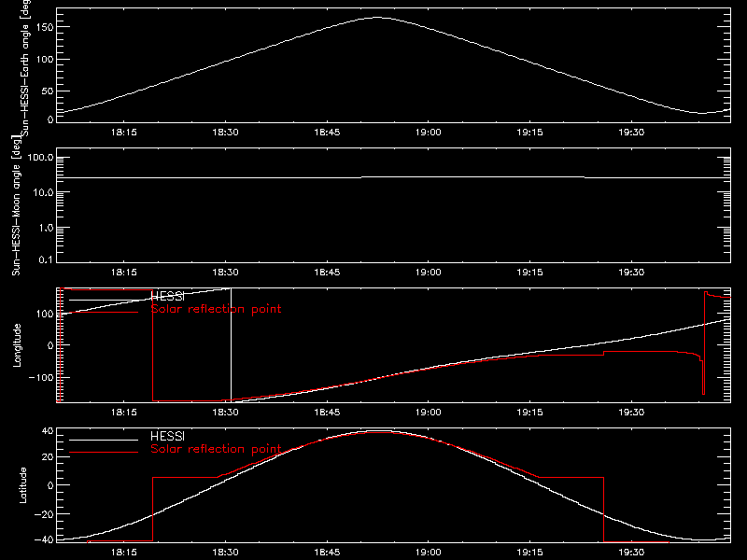Click the 40 tick label on Latitude axis
Screen dimensions: 747x560
48,431
